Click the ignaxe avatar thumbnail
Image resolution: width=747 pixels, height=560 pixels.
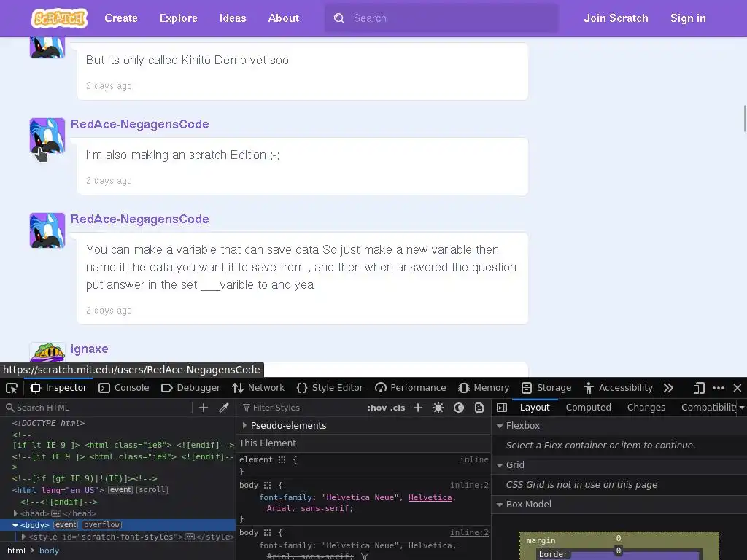(x=47, y=352)
